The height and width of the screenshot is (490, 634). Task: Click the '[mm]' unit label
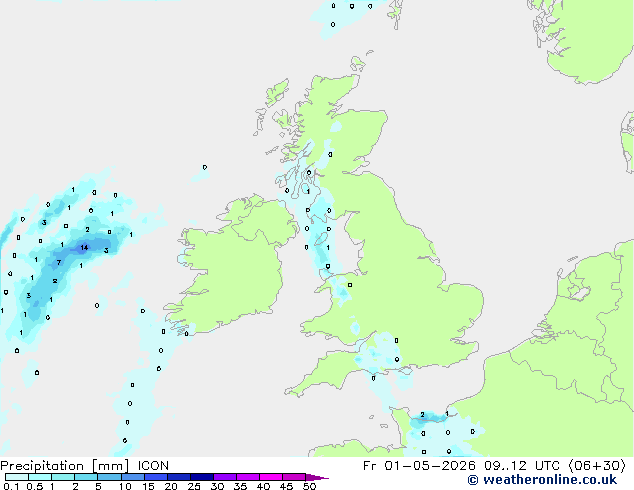[111, 466]
